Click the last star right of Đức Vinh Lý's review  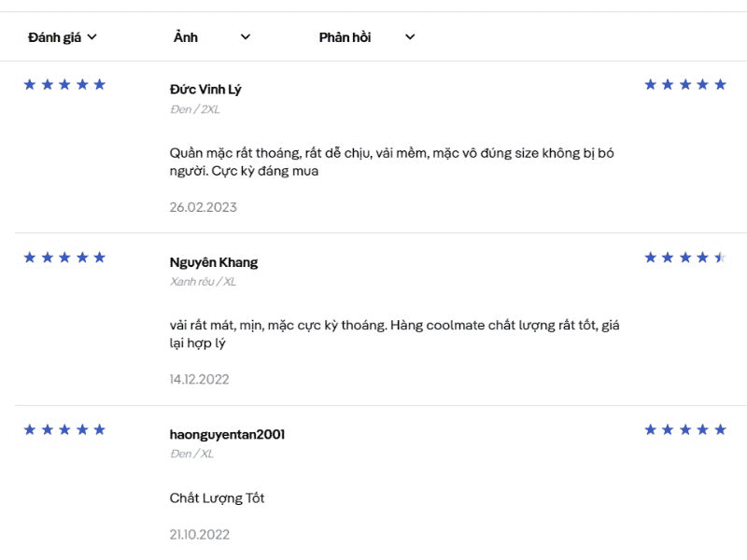pyautogui.click(x=720, y=85)
